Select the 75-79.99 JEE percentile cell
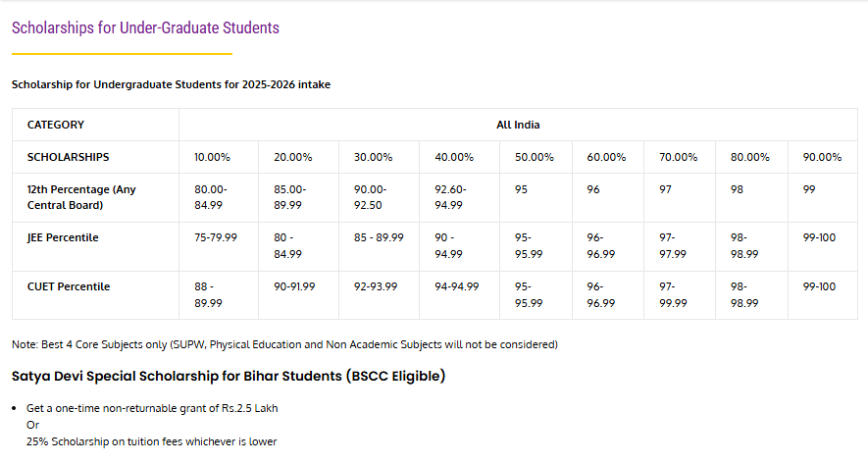This screenshot has height=464, width=868. (x=216, y=237)
